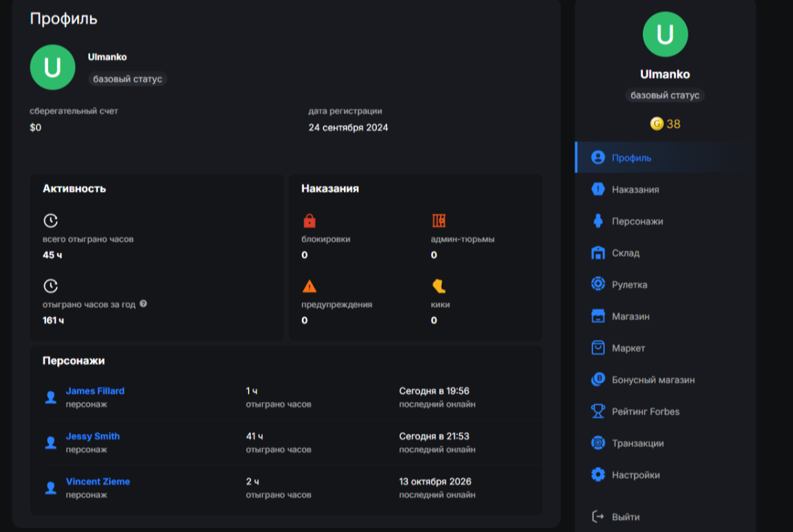Click the Настройки gear icon
Screen dimensions: 793x532
598,475
